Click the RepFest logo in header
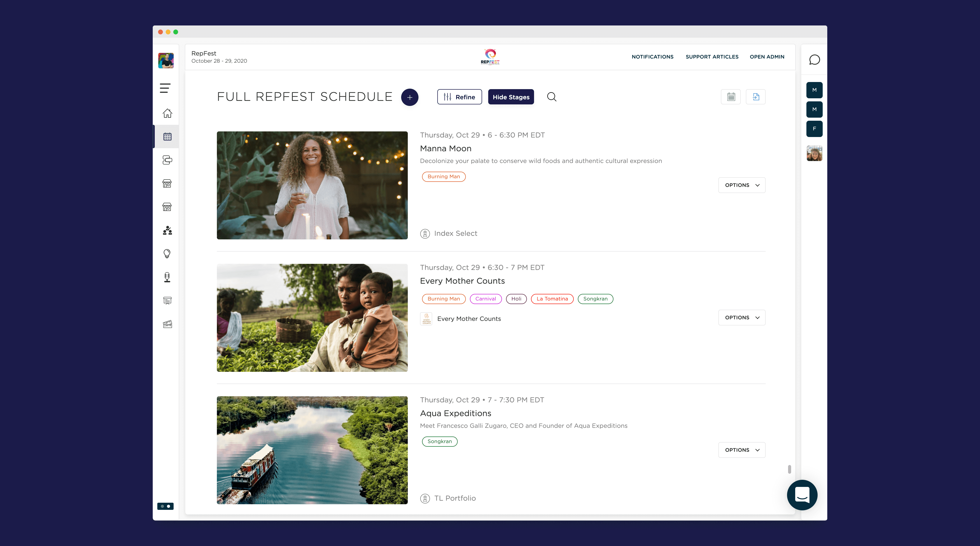Image resolution: width=980 pixels, height=546 pixels. (490, 57)
